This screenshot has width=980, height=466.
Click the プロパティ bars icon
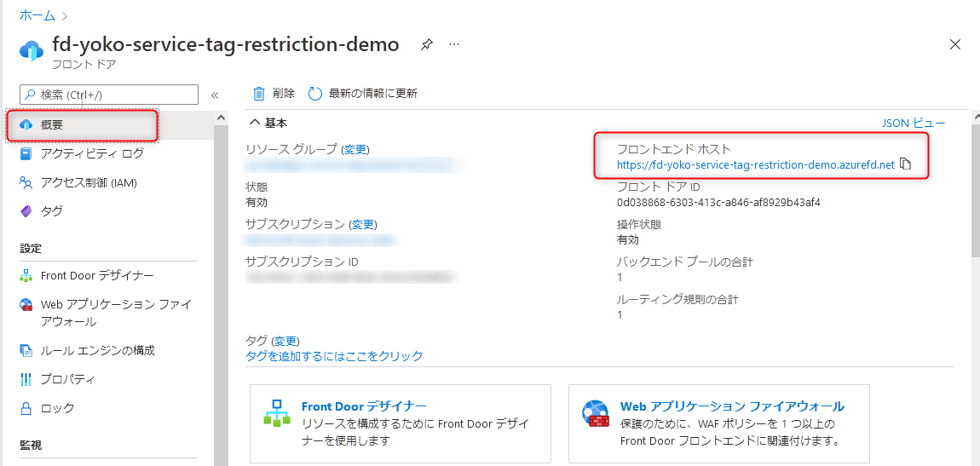pos(26,378)
